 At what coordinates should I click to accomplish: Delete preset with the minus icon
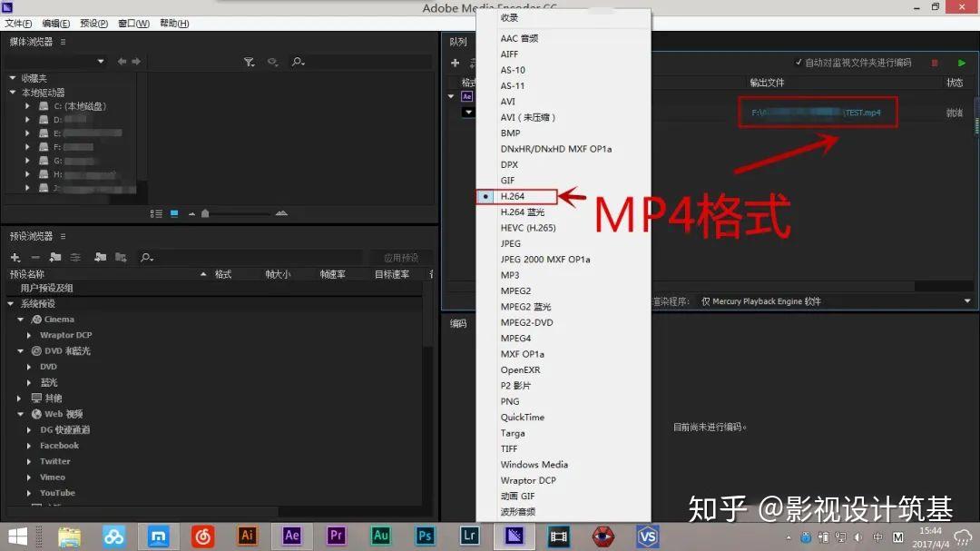tap(35, 258)
